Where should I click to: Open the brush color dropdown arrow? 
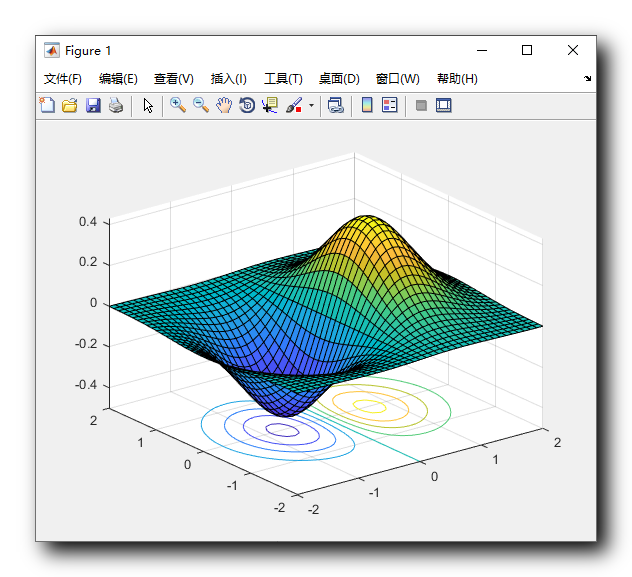(311, 106)
